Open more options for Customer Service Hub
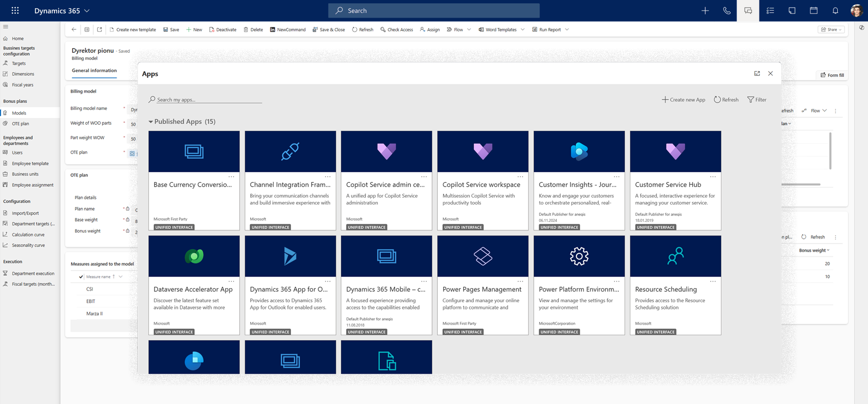 click(713, 177)
